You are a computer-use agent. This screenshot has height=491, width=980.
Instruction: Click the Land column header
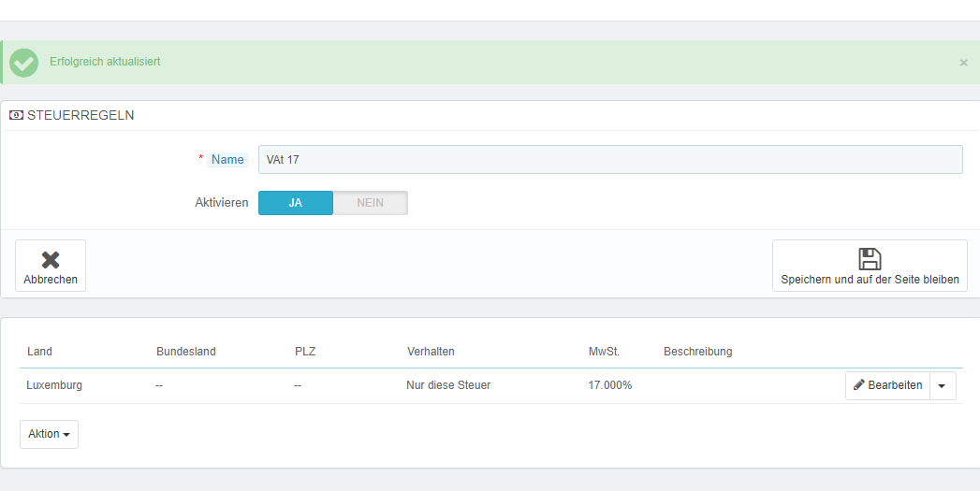point(39,352)
